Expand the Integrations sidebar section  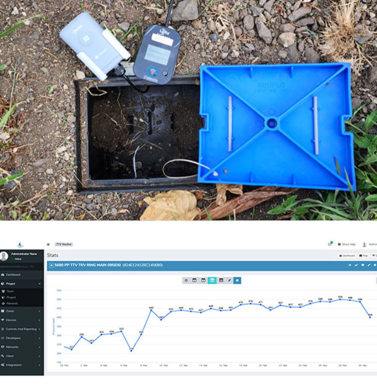(22, 365)
